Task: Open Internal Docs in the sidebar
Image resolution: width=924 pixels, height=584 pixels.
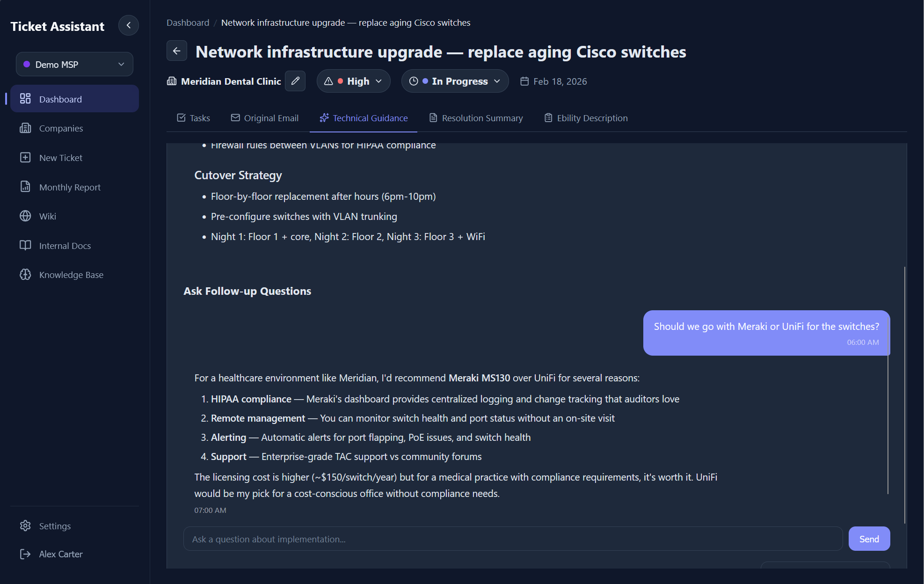Action: [x=65, y=246]
